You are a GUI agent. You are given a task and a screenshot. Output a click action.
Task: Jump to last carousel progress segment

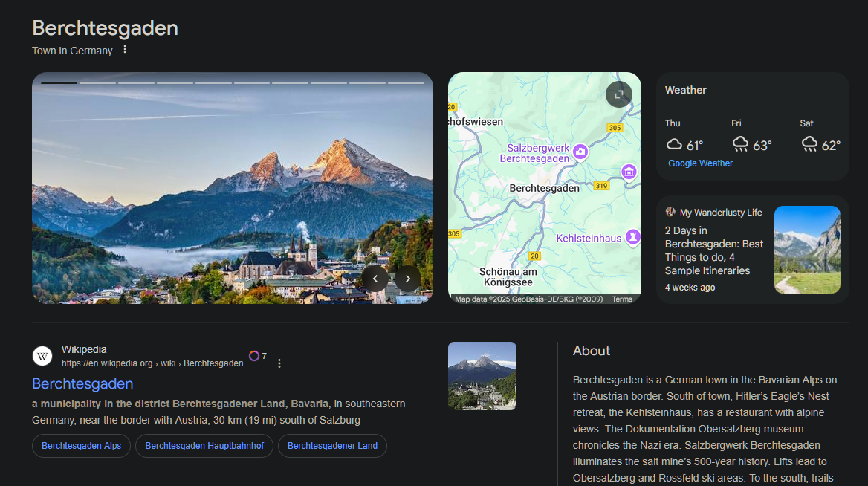[x=406, y=83]
